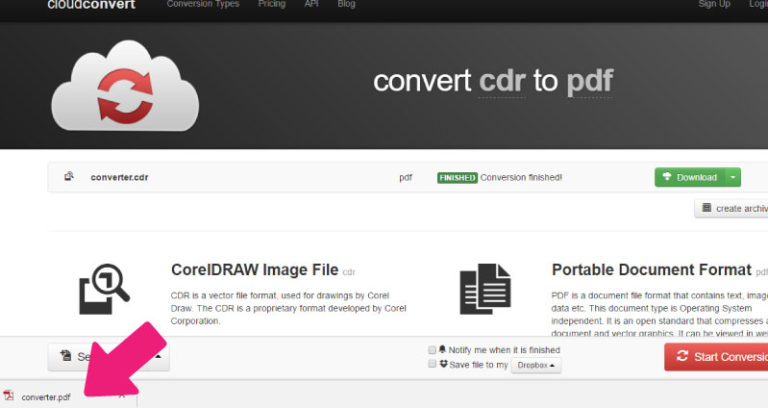Open the Dropbox storage dropdown
This screenshot has height=408, width=768.
(x=536, y=366)
